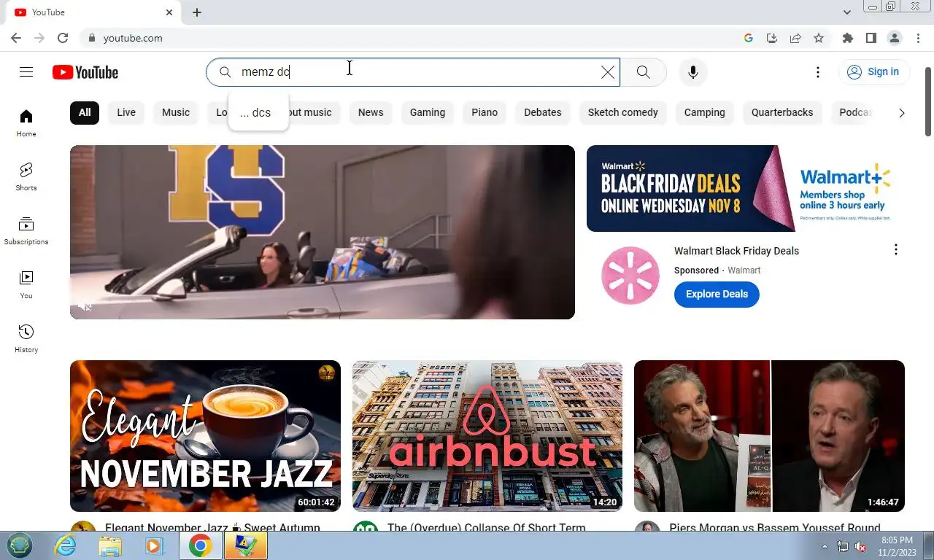This screenshot has height=560, width=934.
Task: Go back in browser
Action: (16, 38)
